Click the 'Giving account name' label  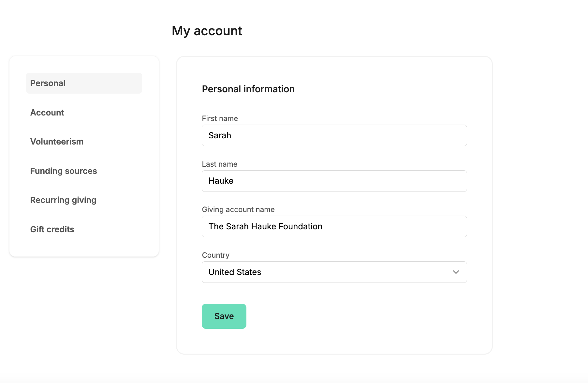click(238, 209)
